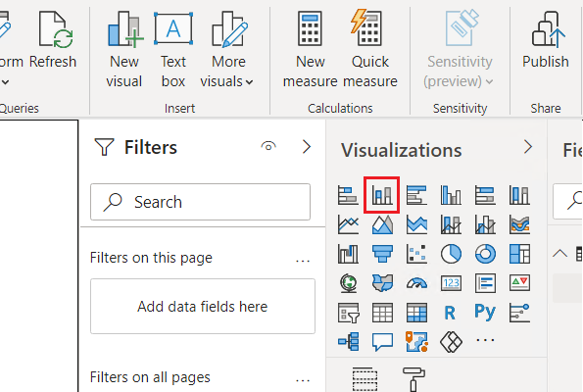Select the Table visual
This screenshot has height=392, width=583.
[x=382, y=313]
